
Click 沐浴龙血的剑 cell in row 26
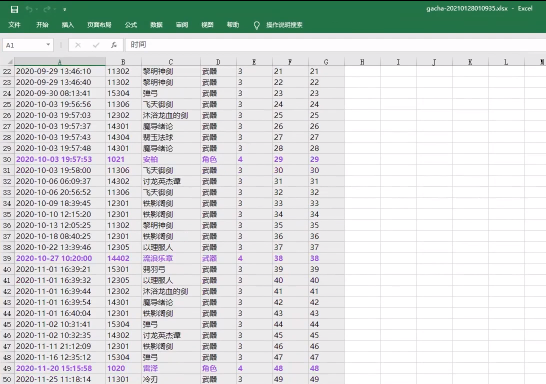(171, 115)
